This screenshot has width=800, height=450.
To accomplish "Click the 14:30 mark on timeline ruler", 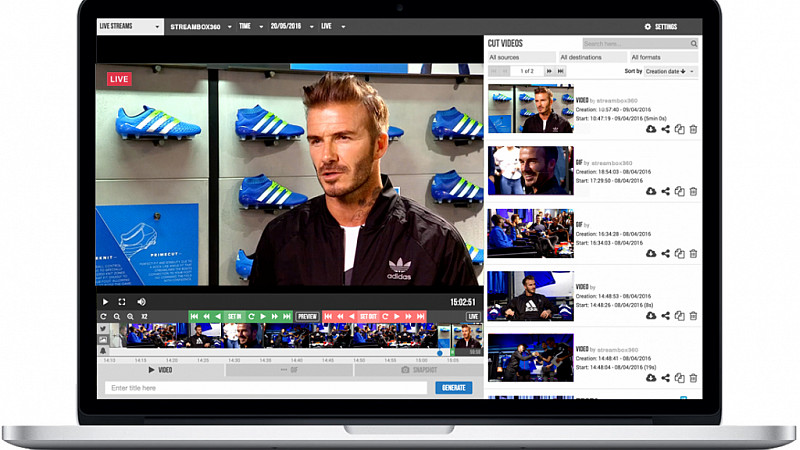I will click(234, 360).
